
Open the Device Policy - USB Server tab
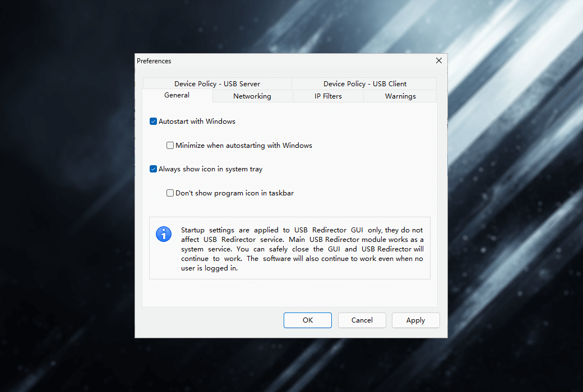pyautogui.click(x=217, y=84)
